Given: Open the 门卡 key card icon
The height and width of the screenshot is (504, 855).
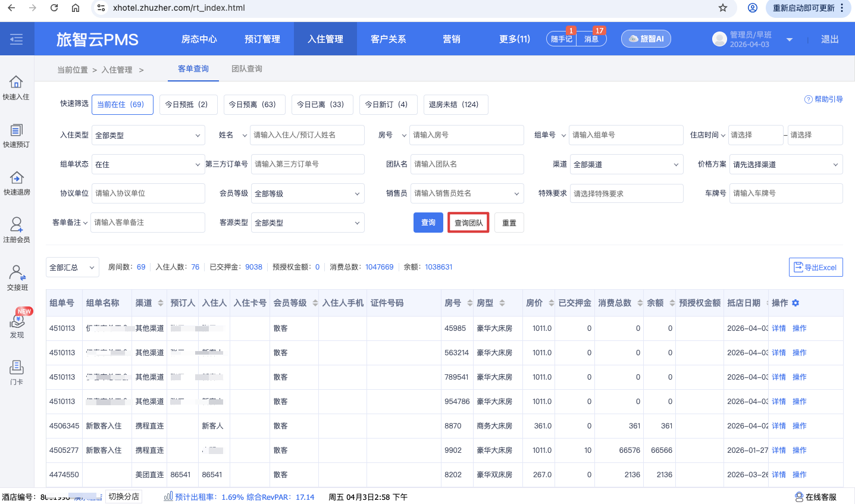Looking at the screenshot, I should point(17,372).
